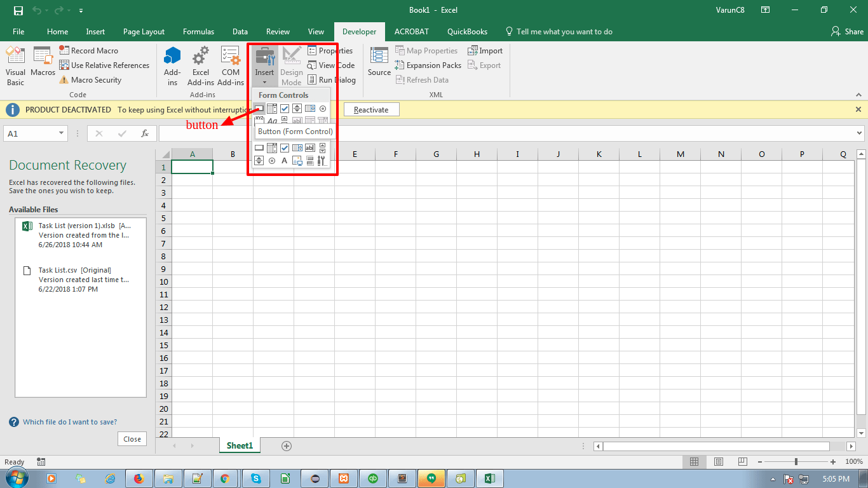Click the Reactivate button

(x=371, y=110)
